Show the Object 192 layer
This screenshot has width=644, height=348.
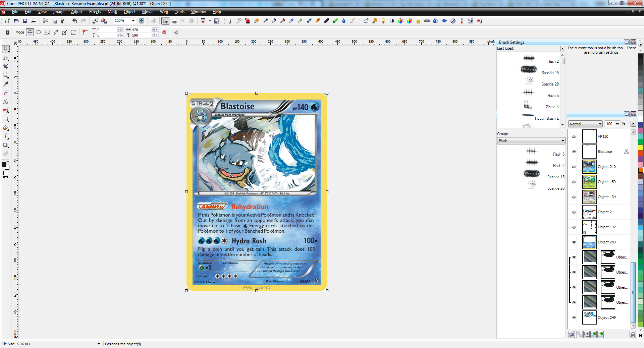[x=574, y=227]
